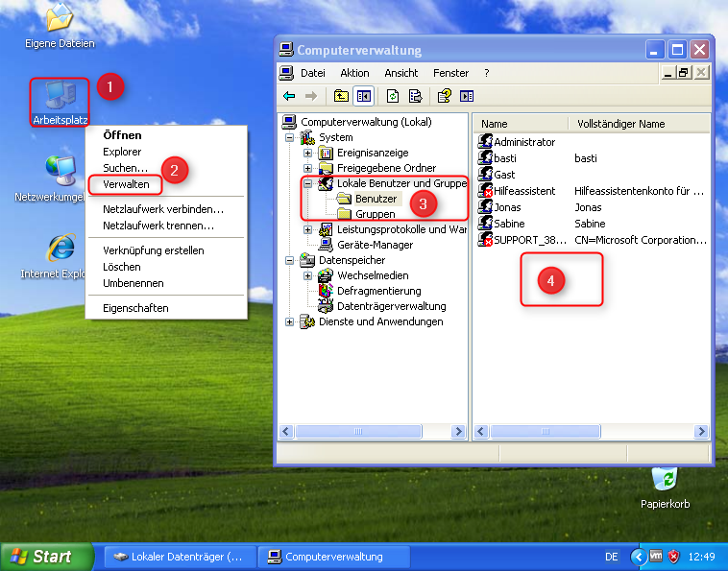Open the ? help menu
728x571 pixels.
tap(487, 73)
